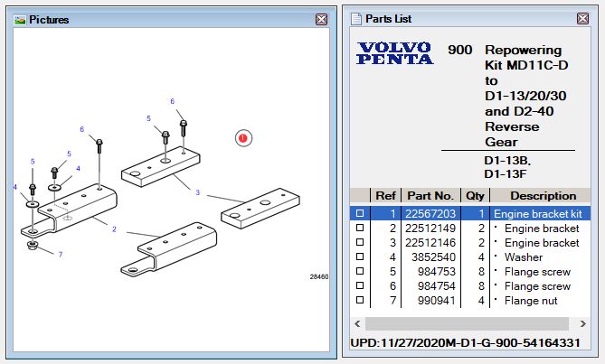Viewport: 605px width, 364px height.
Task: Click the UPD date status line
Action: [x=465, y=343]
